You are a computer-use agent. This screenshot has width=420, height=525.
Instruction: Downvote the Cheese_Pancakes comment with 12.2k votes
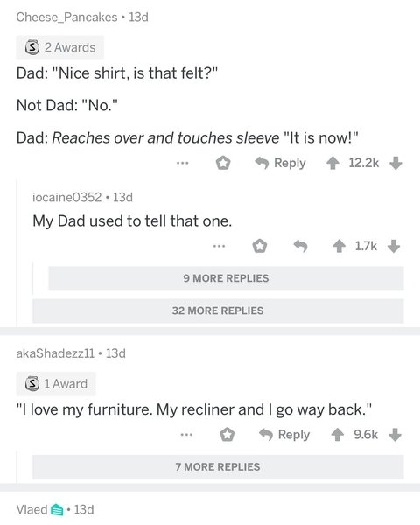coord(395,164)
